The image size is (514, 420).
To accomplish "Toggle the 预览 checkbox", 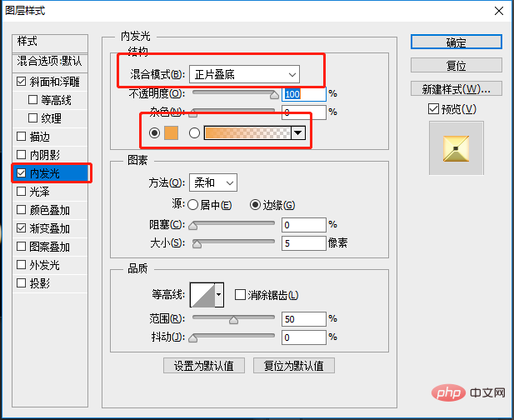I will (433, 109).
